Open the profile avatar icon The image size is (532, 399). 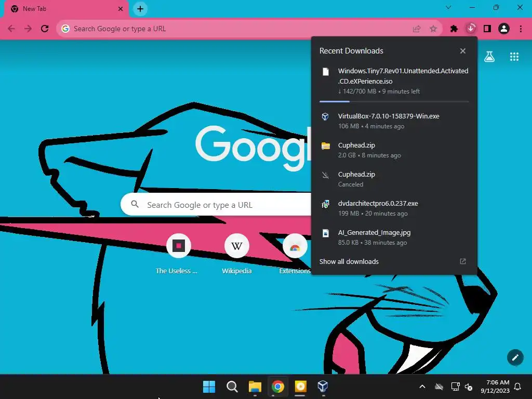(504, 29)
